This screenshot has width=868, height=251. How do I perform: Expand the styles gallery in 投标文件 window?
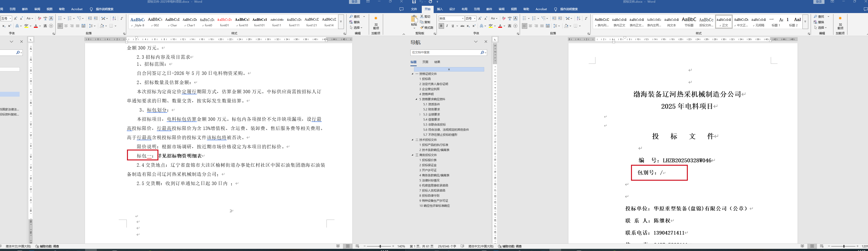[805, 22]
